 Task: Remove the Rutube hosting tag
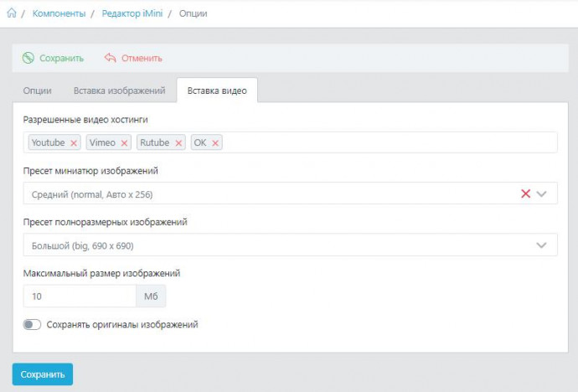pyautogui.click(x=178, y=143)
